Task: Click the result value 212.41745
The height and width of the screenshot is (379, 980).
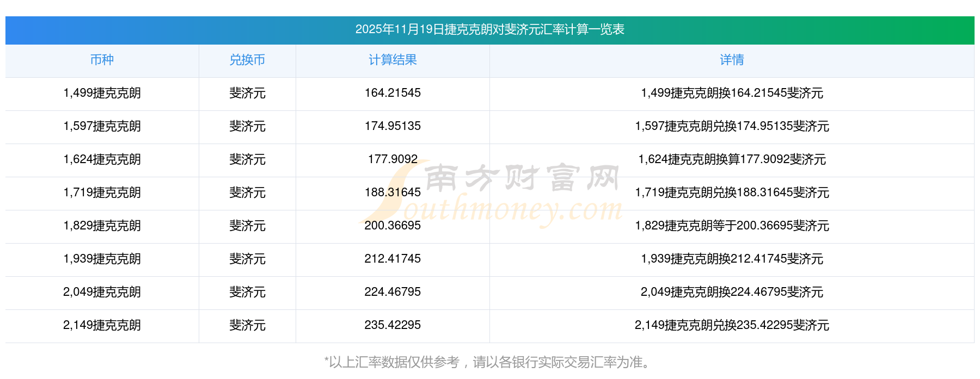Action: pos(393,259)
